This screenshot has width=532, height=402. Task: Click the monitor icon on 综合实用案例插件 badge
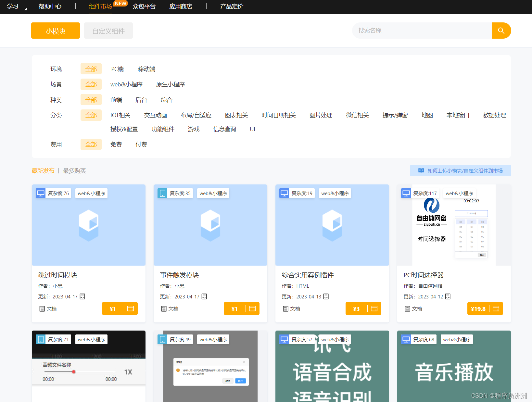(x=284, y=193)
